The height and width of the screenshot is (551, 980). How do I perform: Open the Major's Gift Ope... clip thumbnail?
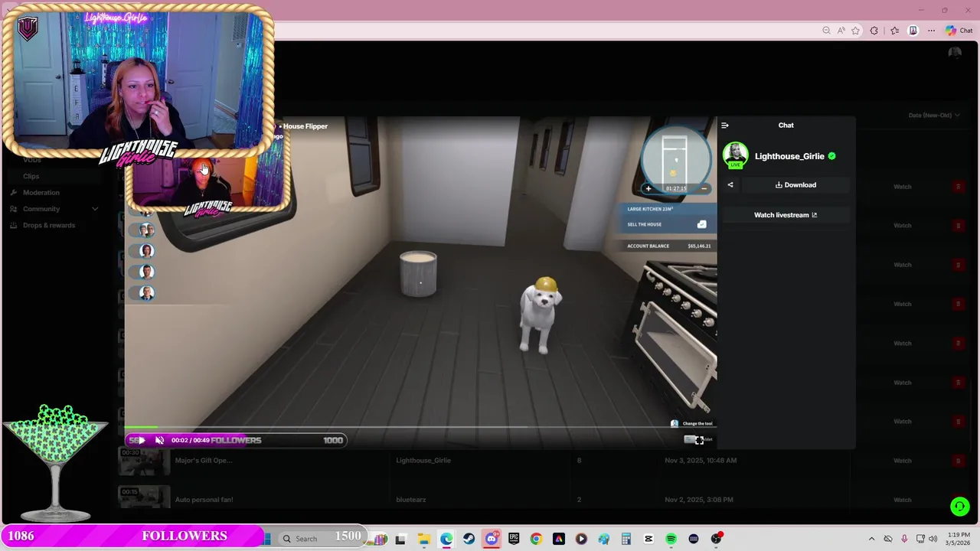point(144,461)
